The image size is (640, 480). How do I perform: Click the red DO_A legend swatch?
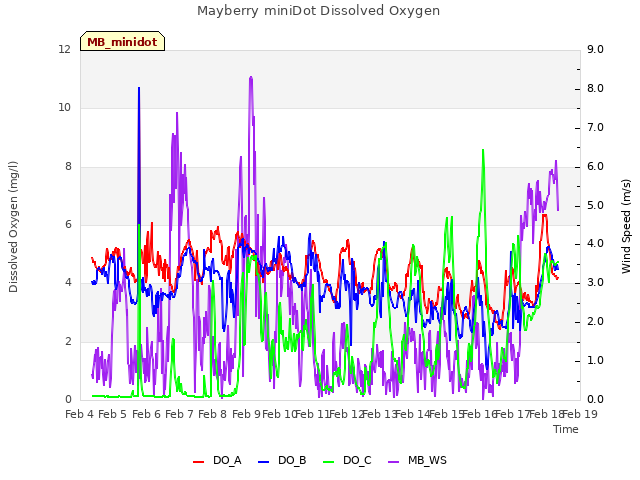coord(198,461)
